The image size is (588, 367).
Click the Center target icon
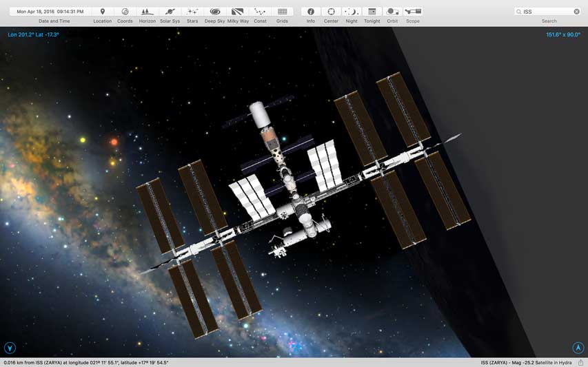click(x=331, y=12)
